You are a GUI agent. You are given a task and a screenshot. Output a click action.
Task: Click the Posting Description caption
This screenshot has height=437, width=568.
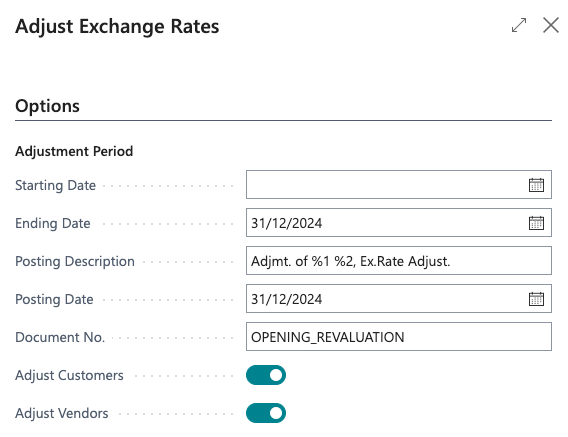click(75, 261)
